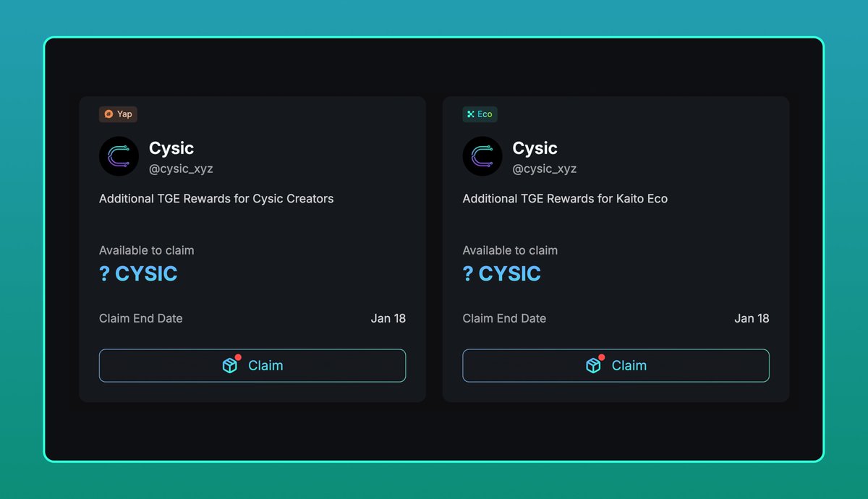Click '? CYSIC' amount on Cysic Creators card

tap(138, 273)
